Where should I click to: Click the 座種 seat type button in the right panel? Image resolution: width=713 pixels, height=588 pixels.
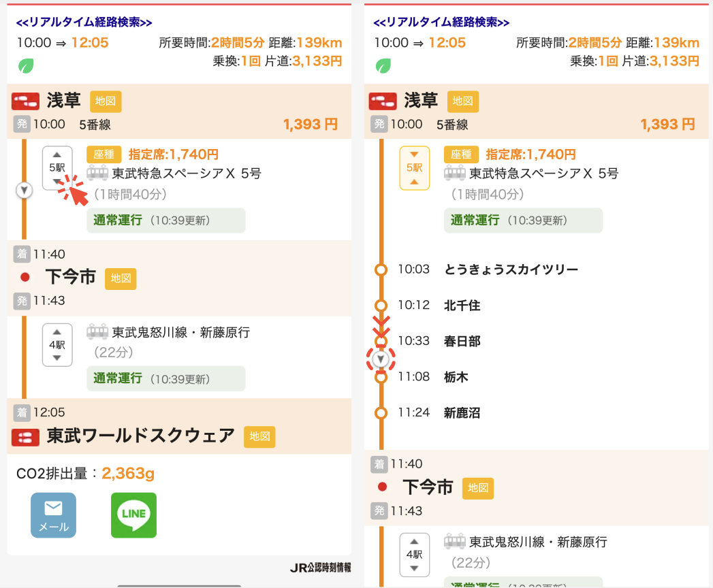461,154
